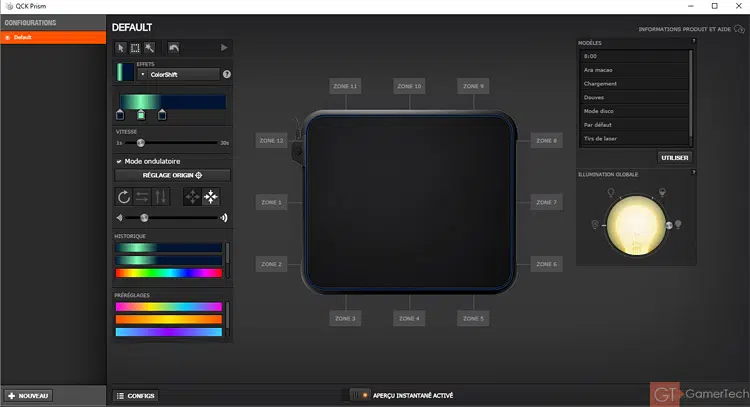The height and width of the screenshot is (407, 750).
Task: Select the Douves model
Action: pos(634,97)
